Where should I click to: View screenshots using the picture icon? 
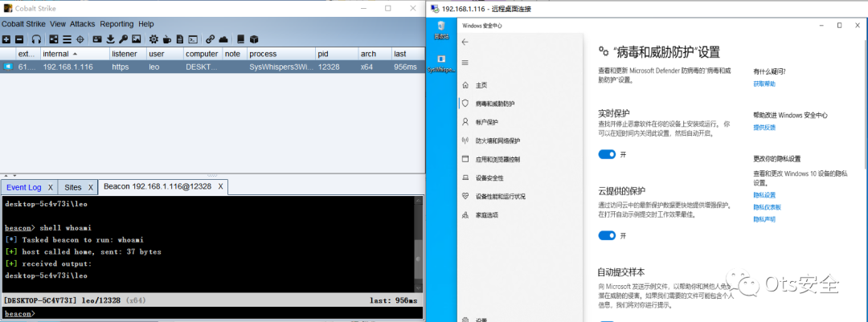pyautogui.click(x=136, y=39)
